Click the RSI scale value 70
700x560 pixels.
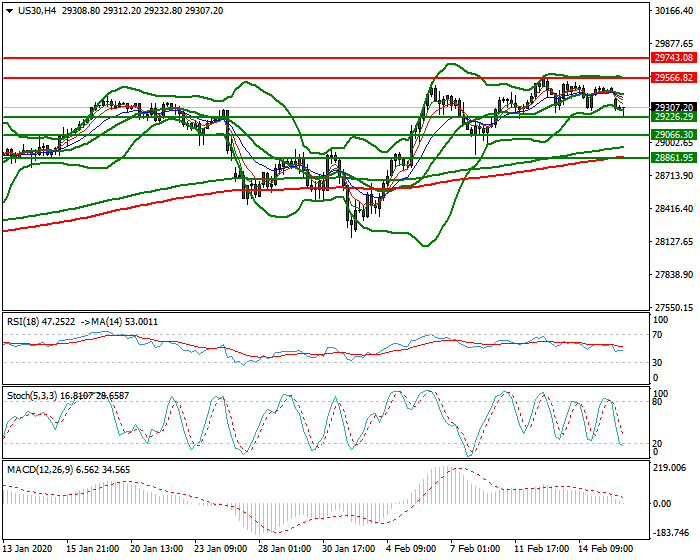pyautogui.click(x=657, y=335)
